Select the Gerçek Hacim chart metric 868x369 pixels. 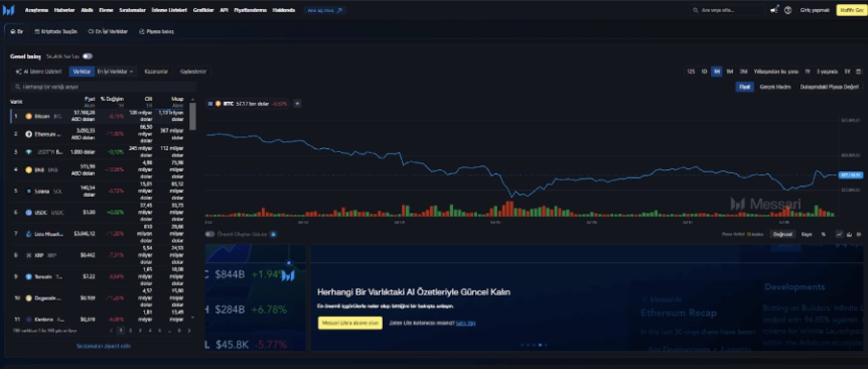(x=775, y=87)
